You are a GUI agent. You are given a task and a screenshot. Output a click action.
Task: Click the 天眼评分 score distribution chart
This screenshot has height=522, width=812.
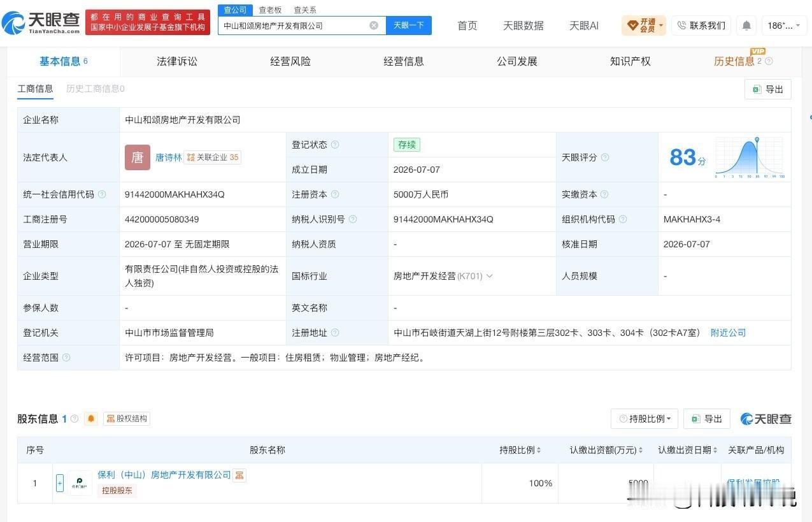[x=750, y=157]
